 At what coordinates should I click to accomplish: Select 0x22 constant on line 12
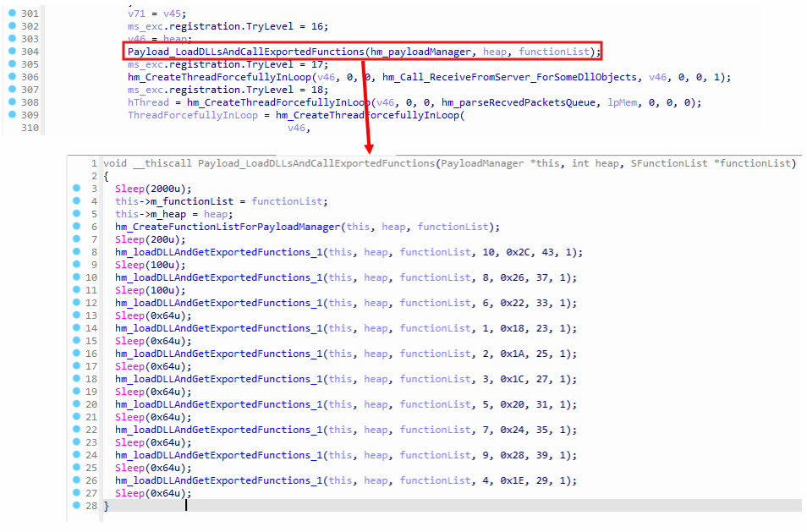[x=512, y=303]
